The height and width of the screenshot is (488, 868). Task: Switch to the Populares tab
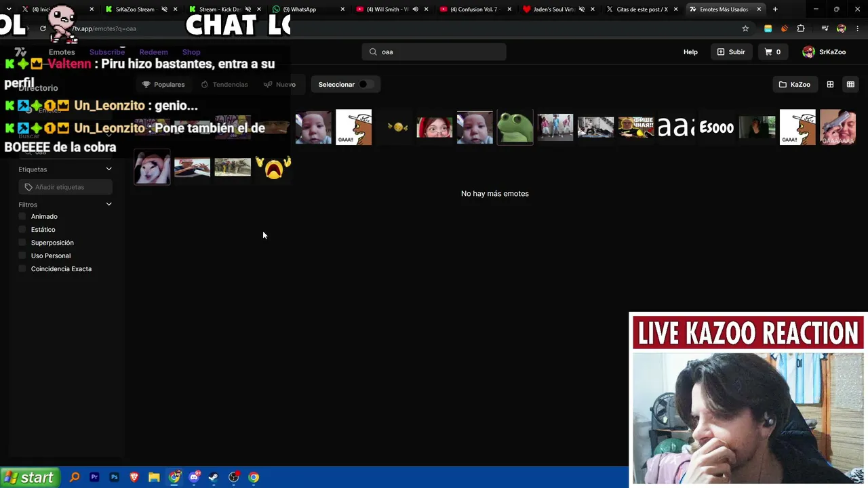pyautogui.click(x=163, y=85)
